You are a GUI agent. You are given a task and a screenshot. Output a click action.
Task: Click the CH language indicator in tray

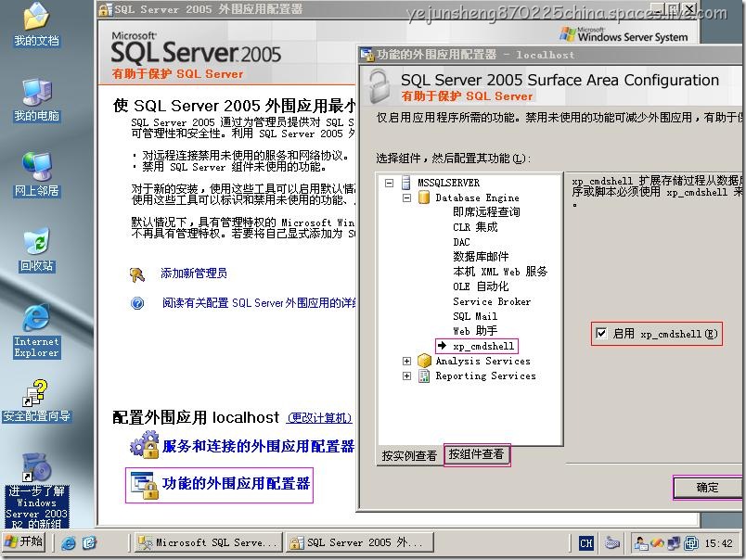coord(586,543)
